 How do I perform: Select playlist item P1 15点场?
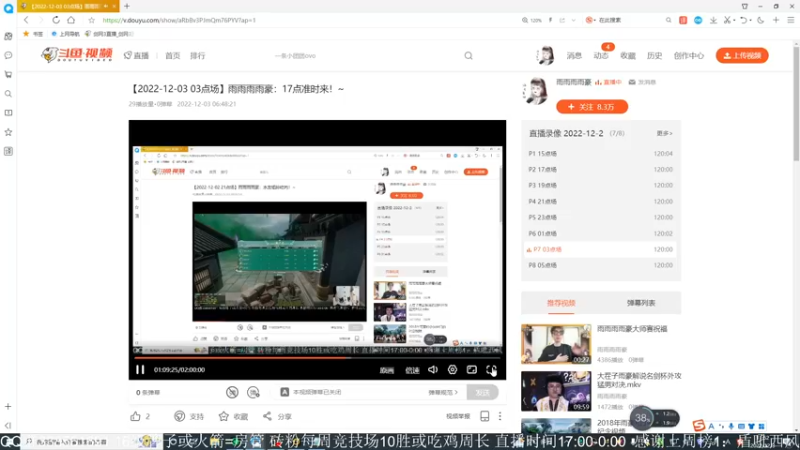point(601,154)
